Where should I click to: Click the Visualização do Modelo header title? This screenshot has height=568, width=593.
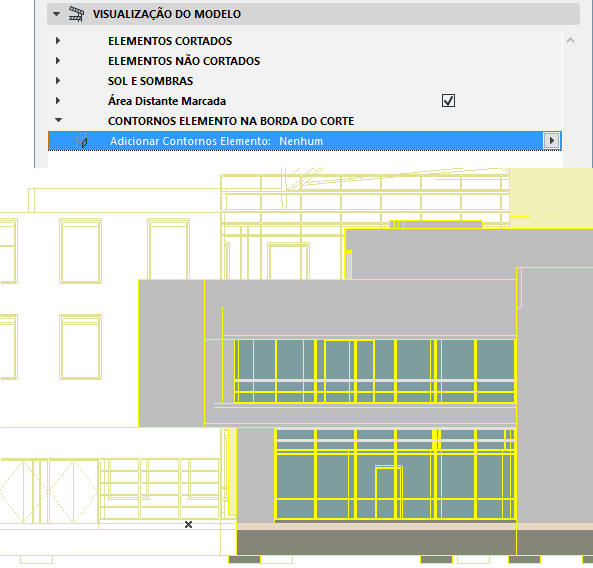tap(167, 14)
